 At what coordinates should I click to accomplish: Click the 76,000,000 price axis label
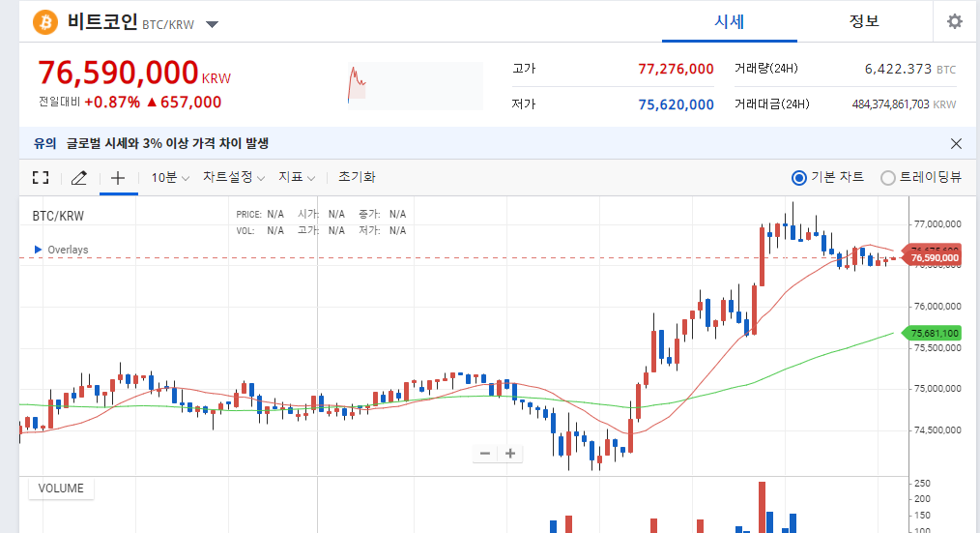click(937, 307)
